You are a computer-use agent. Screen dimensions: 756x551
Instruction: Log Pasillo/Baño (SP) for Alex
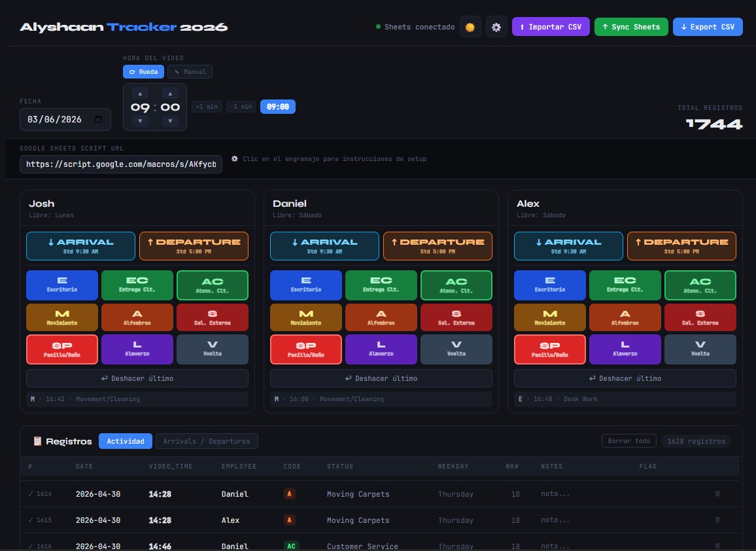tap(549, 349)
